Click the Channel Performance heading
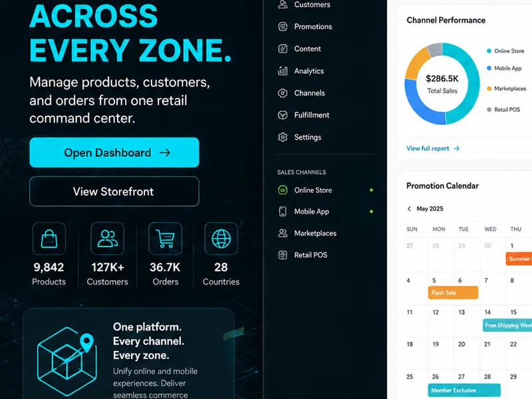The image size is (532, 399). click(x=446, y=21)
